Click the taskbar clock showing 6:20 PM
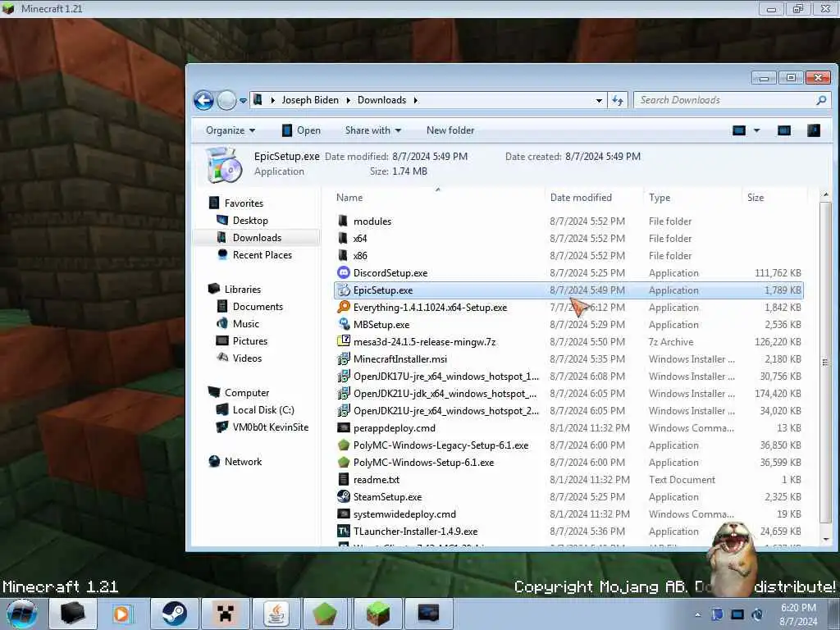 (798, 614)
